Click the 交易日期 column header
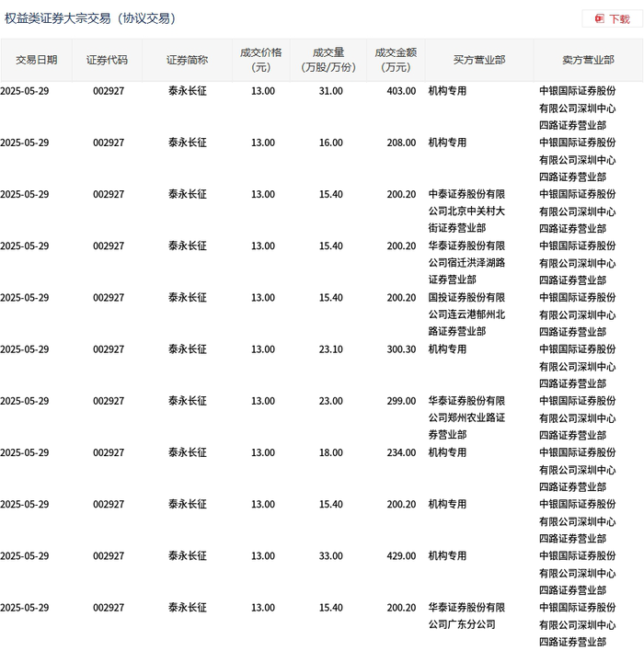 coord(36,60)
